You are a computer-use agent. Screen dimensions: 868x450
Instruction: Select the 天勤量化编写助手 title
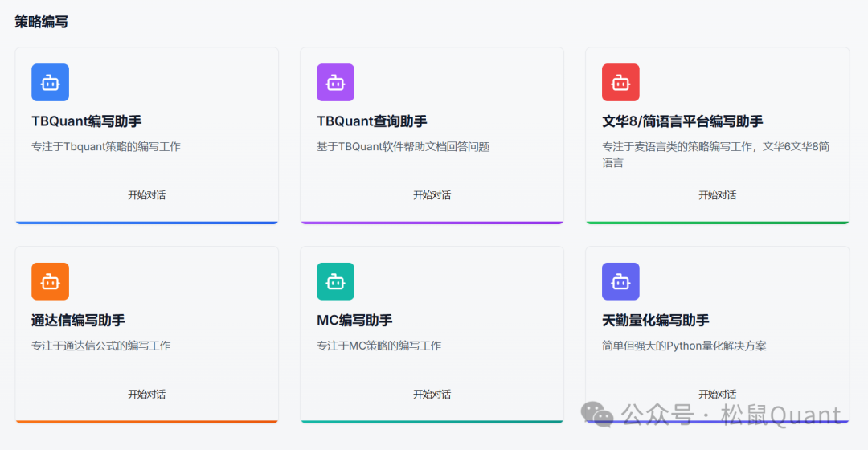pyautogui.click(x=656, y=320)
